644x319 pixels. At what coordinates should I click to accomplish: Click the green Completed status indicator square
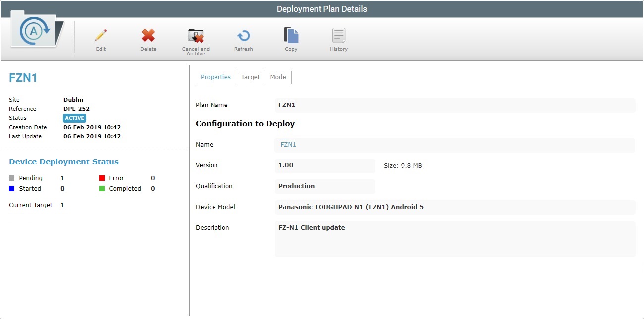tap(103, 188)
